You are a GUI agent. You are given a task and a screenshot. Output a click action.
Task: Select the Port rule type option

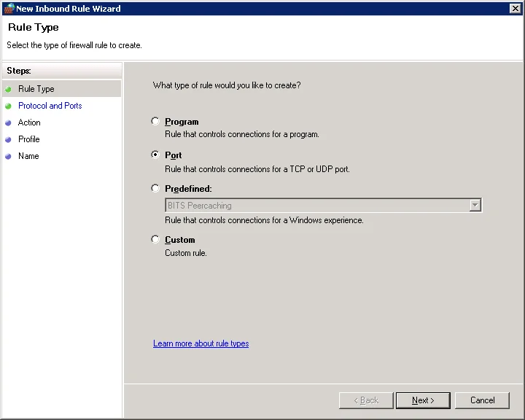tap(155, 155)
